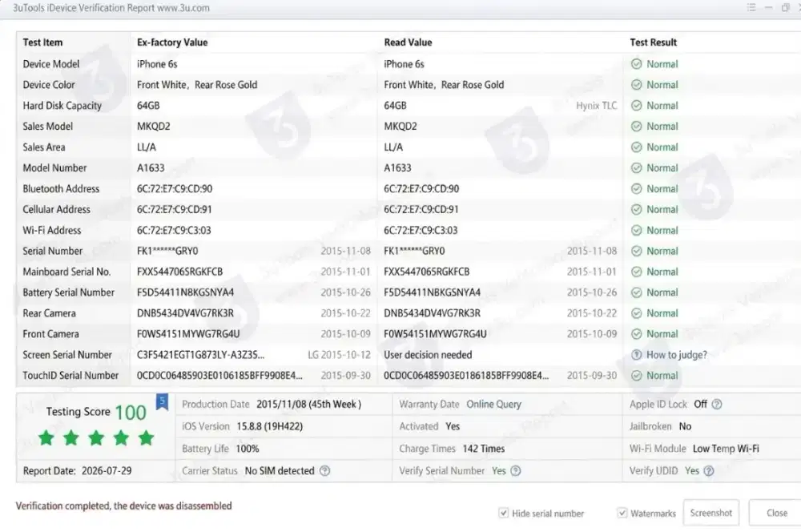Screen dimensions: 801x532
Task: Click the Jailbroken No value
Action: [685, 426]
